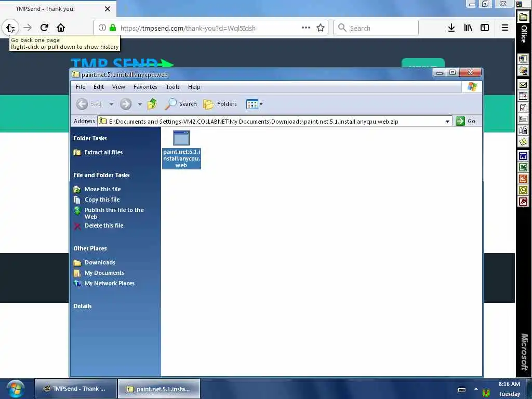
Task: Switch to TMPSend taskbar button
Action: pyautogui.click(x=75, y=389)
